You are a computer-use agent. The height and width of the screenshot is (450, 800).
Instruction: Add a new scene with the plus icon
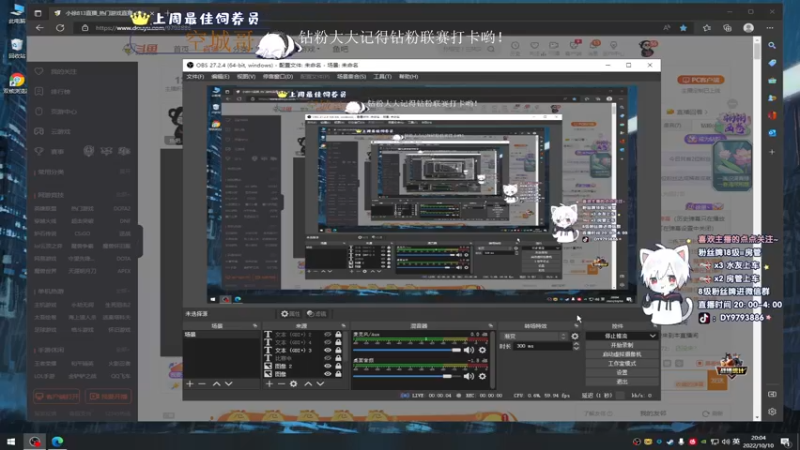(x=190, y=384)
